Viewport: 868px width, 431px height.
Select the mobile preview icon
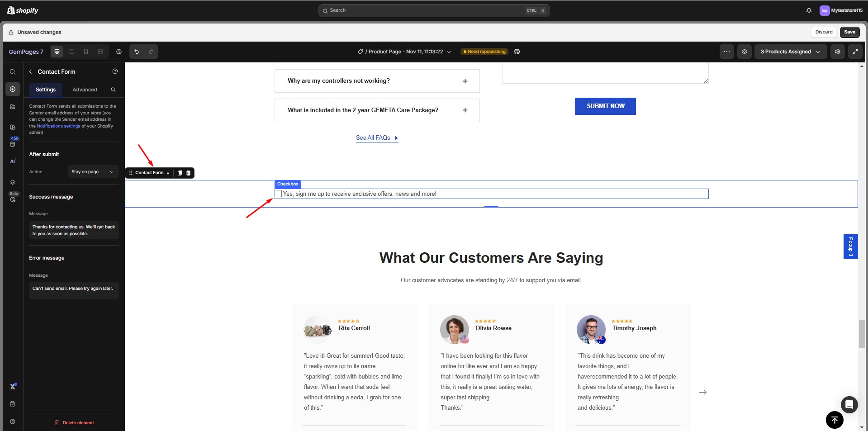coord(86,52)
